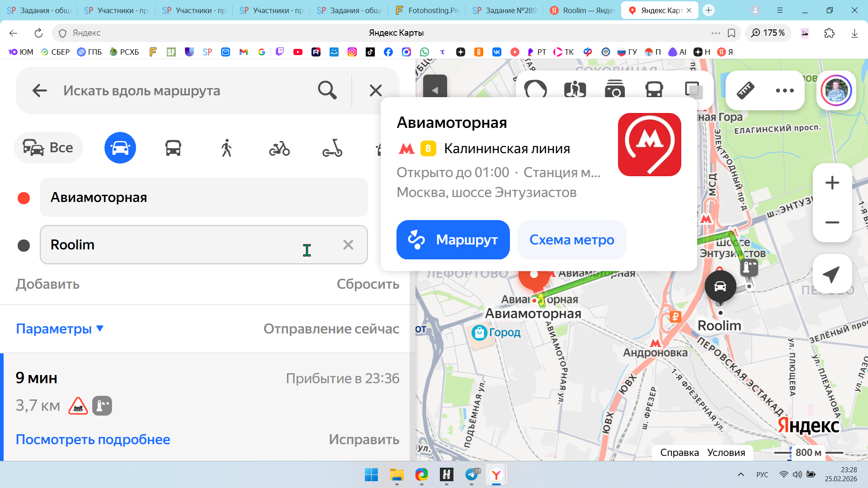Click the ruler measurement tool on map
The height and width of the screenshot is (488, 868).
coord(745,90)
